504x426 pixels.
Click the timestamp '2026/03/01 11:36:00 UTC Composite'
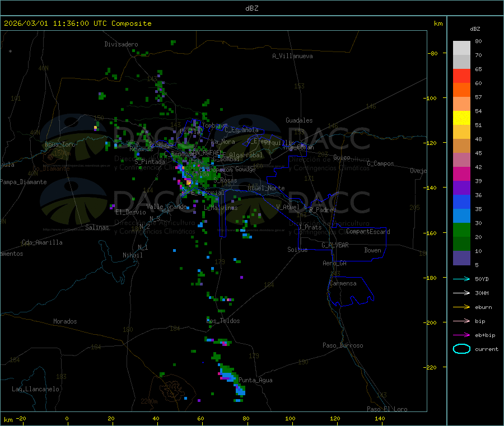pos(77,24)
